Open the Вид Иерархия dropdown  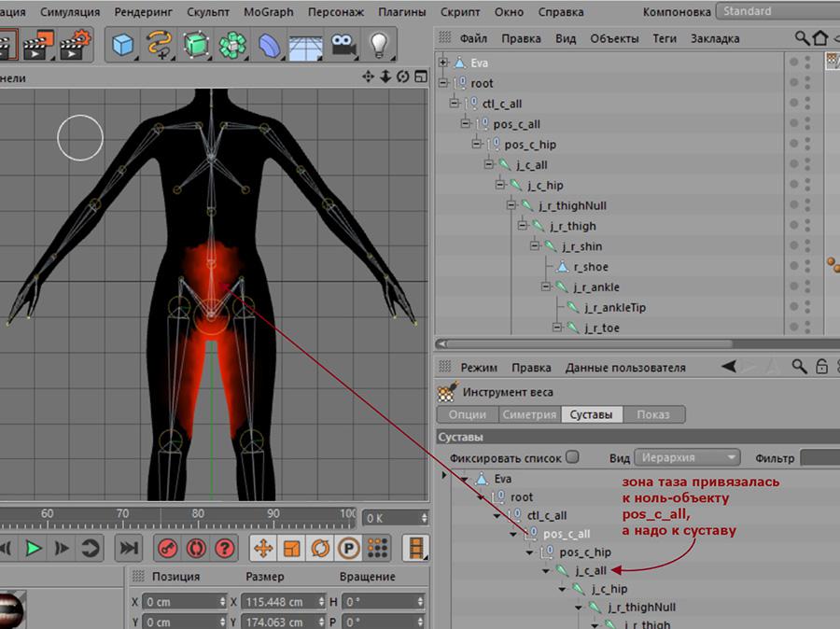tap(688, 458)
